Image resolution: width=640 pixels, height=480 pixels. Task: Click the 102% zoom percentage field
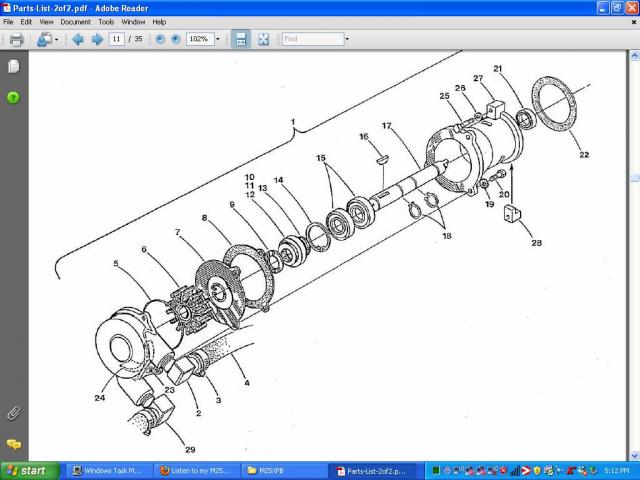tap(200, 39)
